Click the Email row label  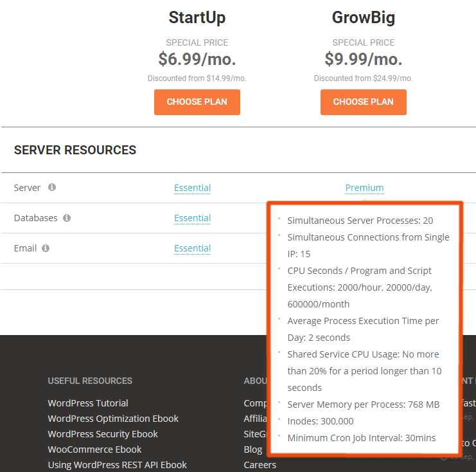point(25,248)
